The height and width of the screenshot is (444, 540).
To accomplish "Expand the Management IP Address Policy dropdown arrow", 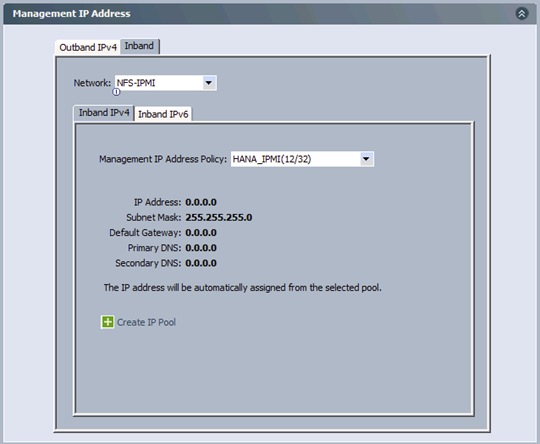I will [366, 159].
